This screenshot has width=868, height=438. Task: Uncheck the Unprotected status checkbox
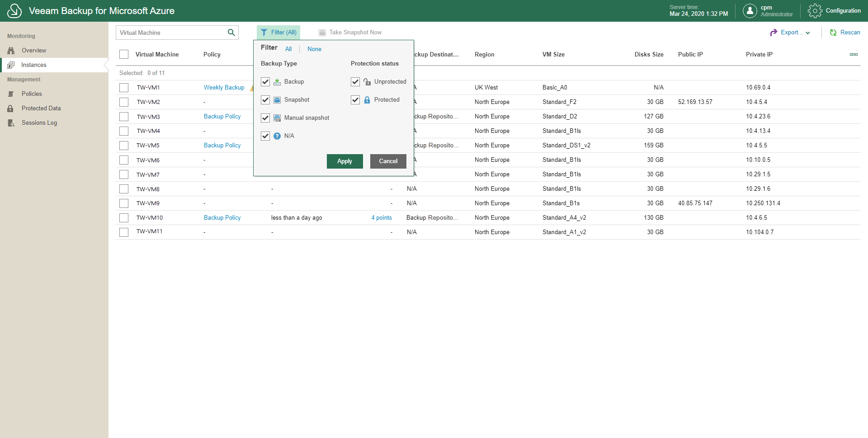pyautogui.click(x=355, y=82)
